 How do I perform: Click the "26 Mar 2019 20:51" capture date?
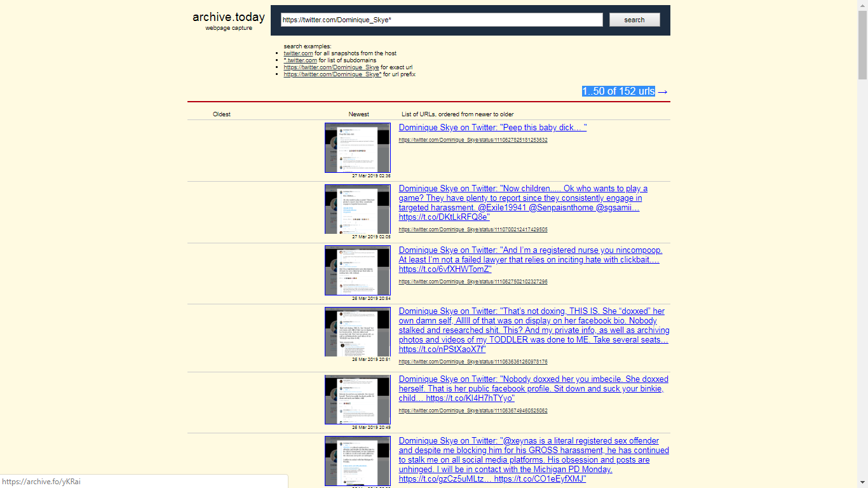372,360
